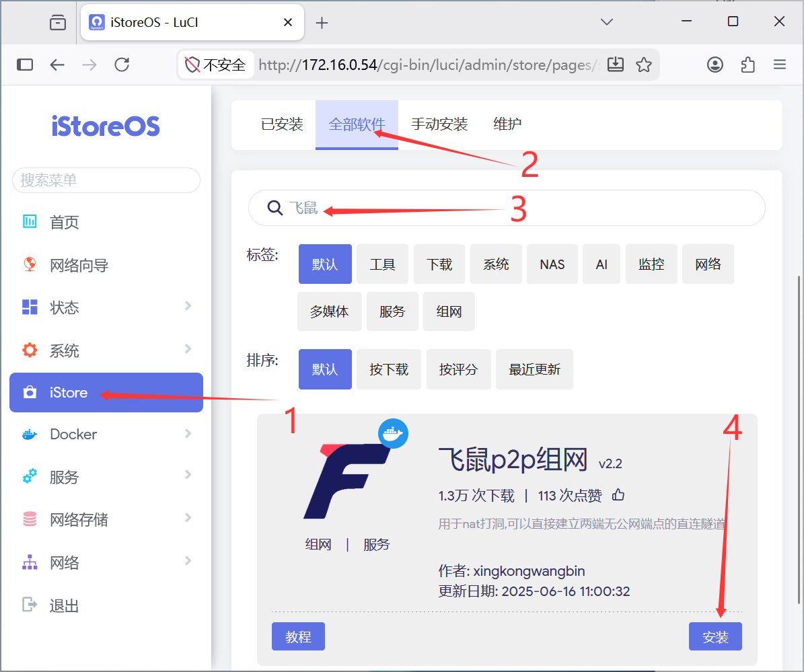Bookmark this page with star icon
Image resolution: width=804 pixels, height=672 pixels.
(x=643, y=65)
